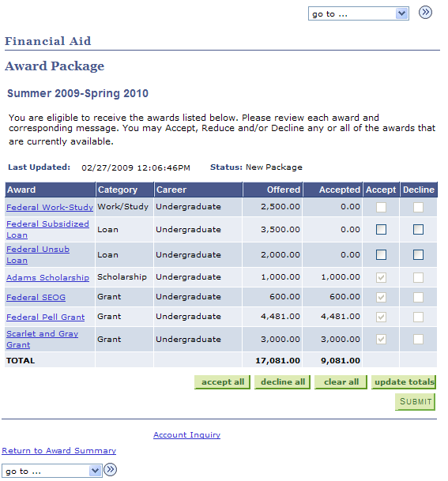Check Decline for Federal Pell Grant

[x=418, y=317]
